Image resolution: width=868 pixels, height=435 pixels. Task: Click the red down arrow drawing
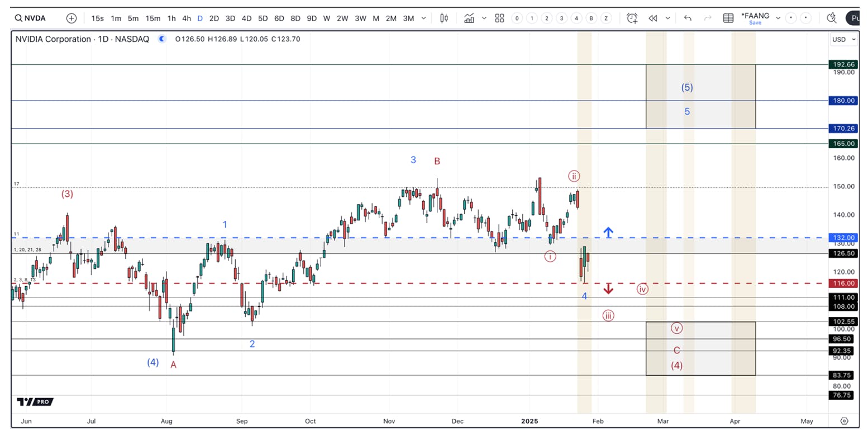click(608, 289)
